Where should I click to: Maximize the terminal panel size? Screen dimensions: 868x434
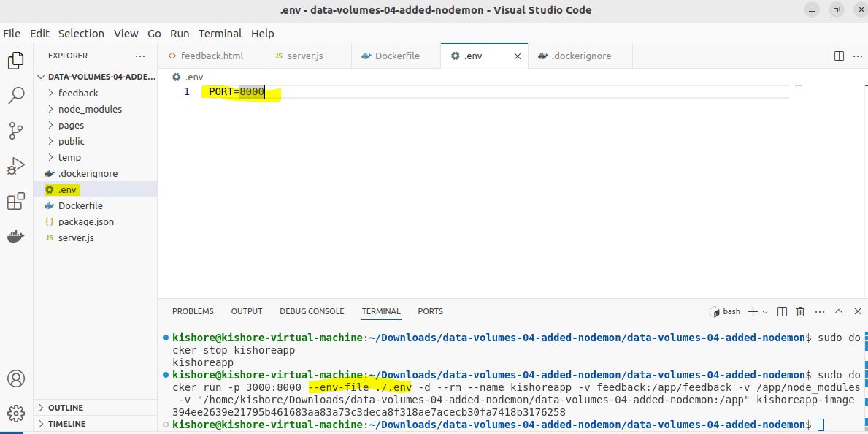coord(838,311)
